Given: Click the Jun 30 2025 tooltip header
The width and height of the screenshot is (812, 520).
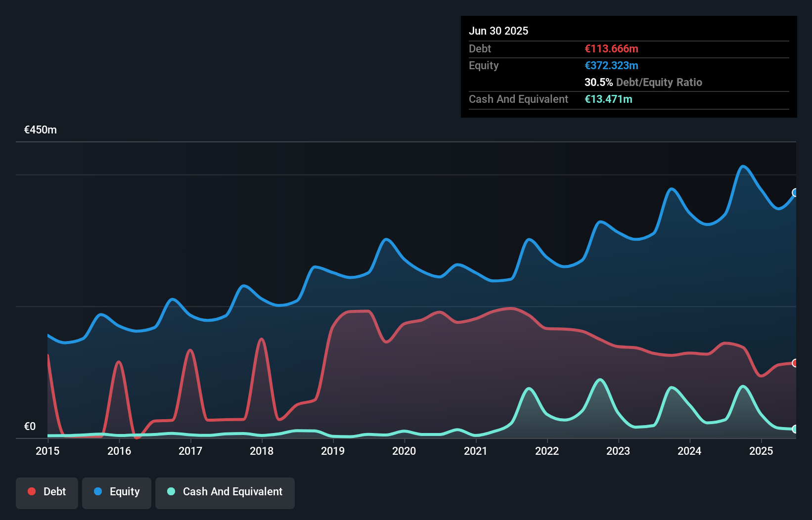Looking at the screenshot, I should [x=499, y=31].
